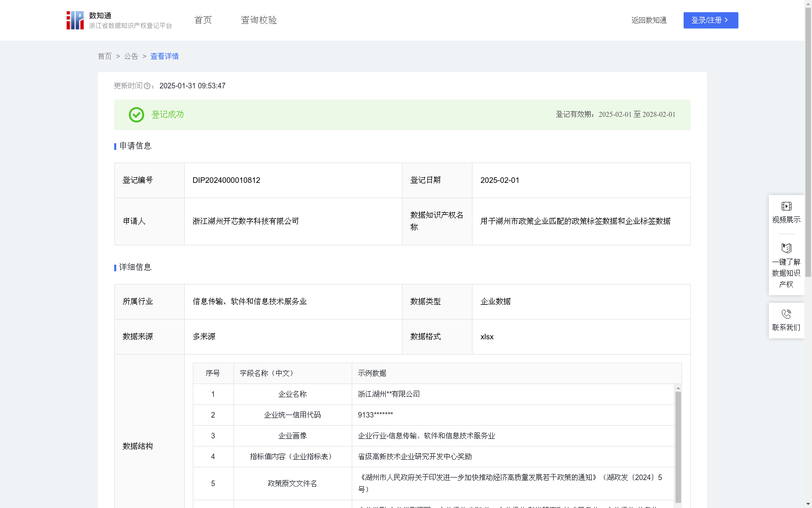Click the 联系我们 phone icon
Screen dimensions: 812x508
click(786, 314)
